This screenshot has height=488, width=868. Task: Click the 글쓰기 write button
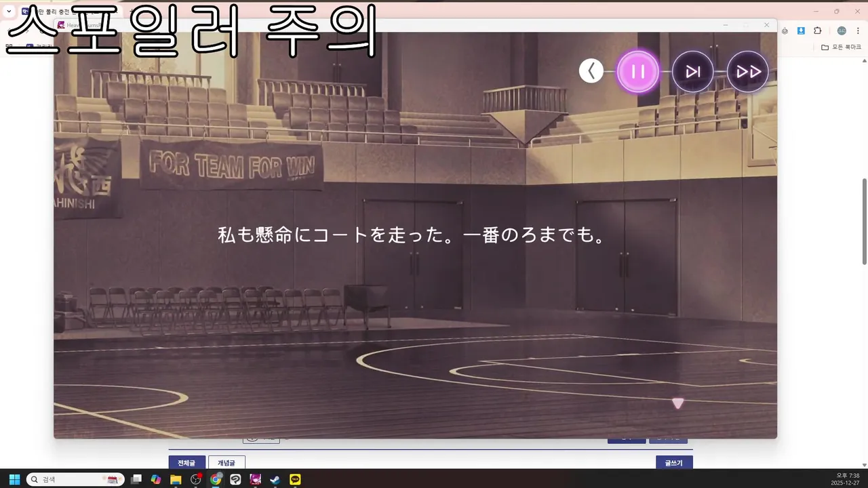pos(674,462)
